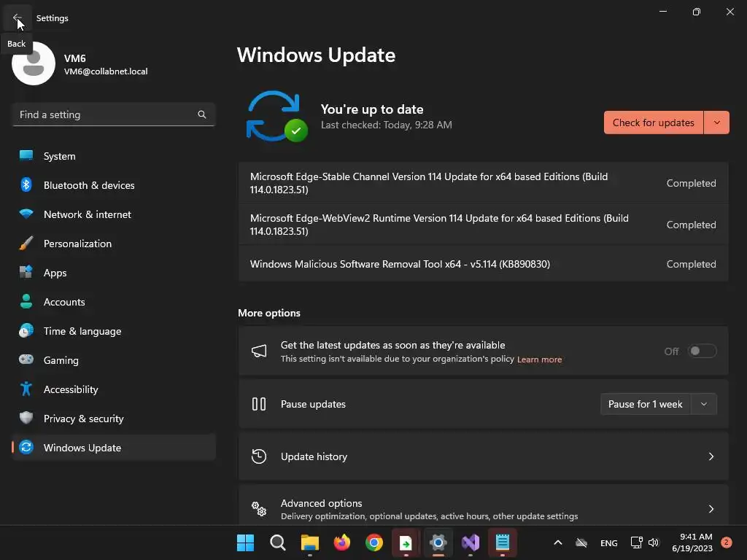Open Visual Studio from taskbar
Image resolution: width=747 pixels, height=560 pixels.
tap(471, 542)
